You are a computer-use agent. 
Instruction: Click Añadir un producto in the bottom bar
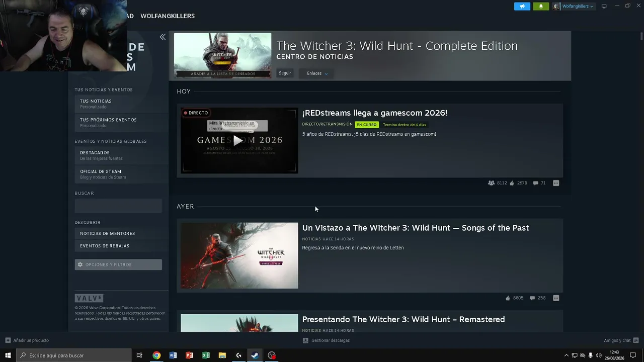(x=27, y=340)
